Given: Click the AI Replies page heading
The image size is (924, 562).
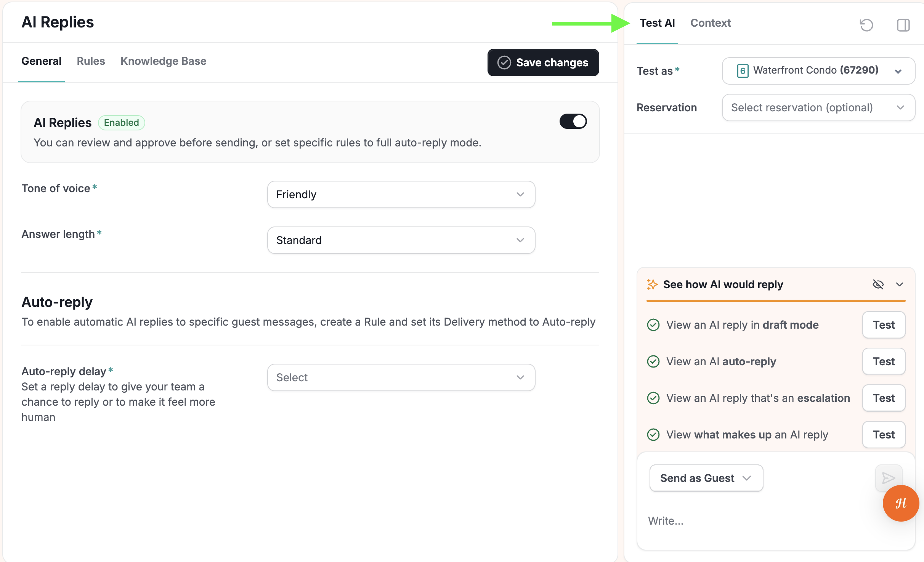Looking at the screenshot, I should 58,22.
